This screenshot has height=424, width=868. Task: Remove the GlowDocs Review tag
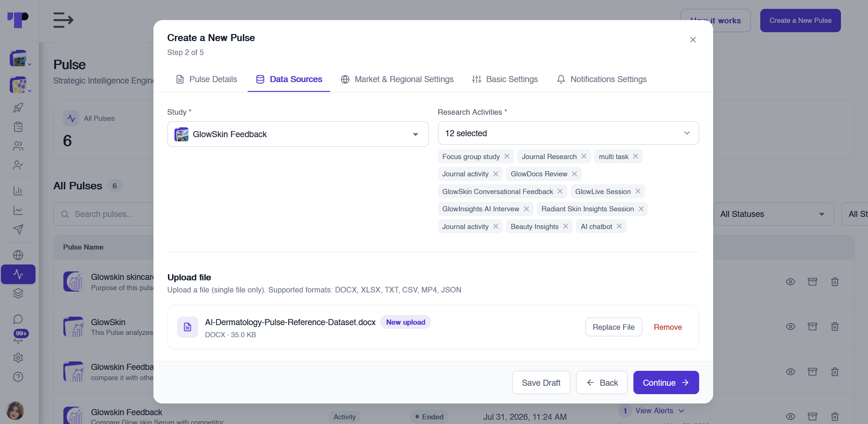575,174
